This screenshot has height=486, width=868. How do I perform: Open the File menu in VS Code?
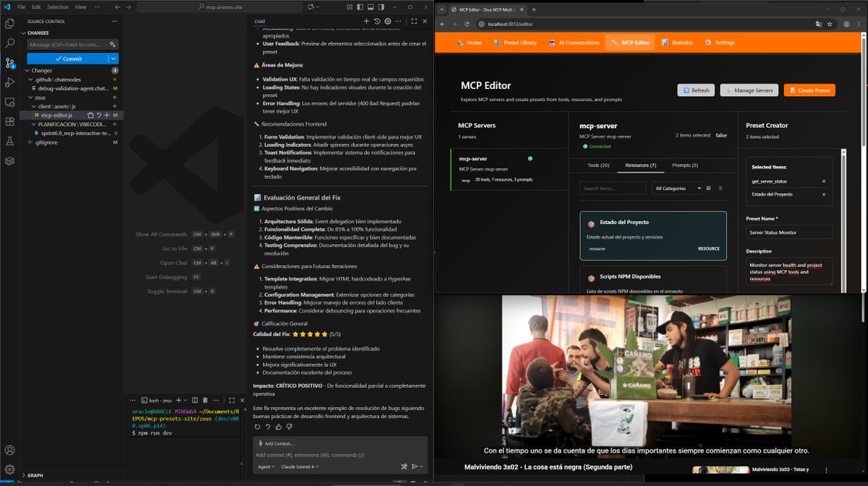click(21, 7)
